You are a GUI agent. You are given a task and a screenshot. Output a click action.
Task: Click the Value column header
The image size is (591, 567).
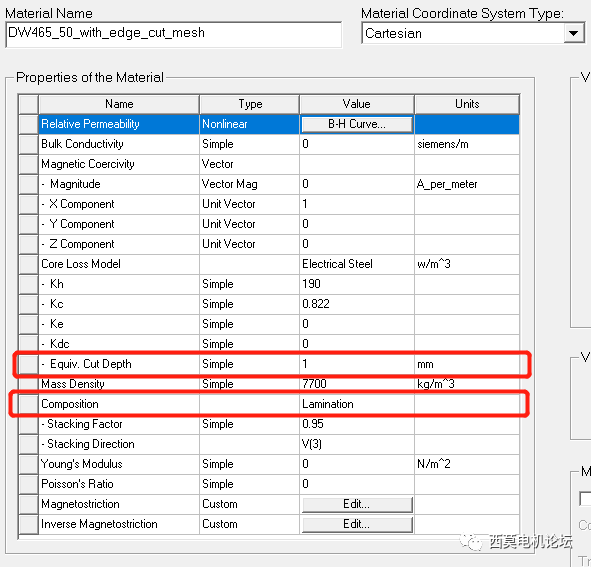(357, 104)
